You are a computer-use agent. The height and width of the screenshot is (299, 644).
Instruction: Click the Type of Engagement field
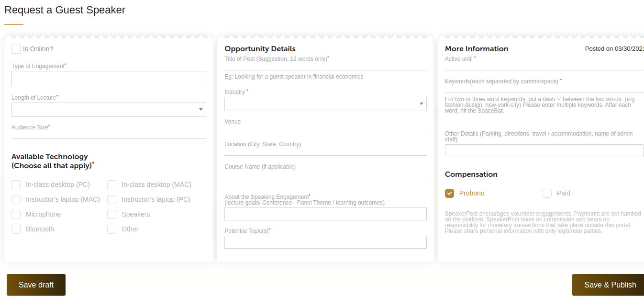[x=109, y=79]
